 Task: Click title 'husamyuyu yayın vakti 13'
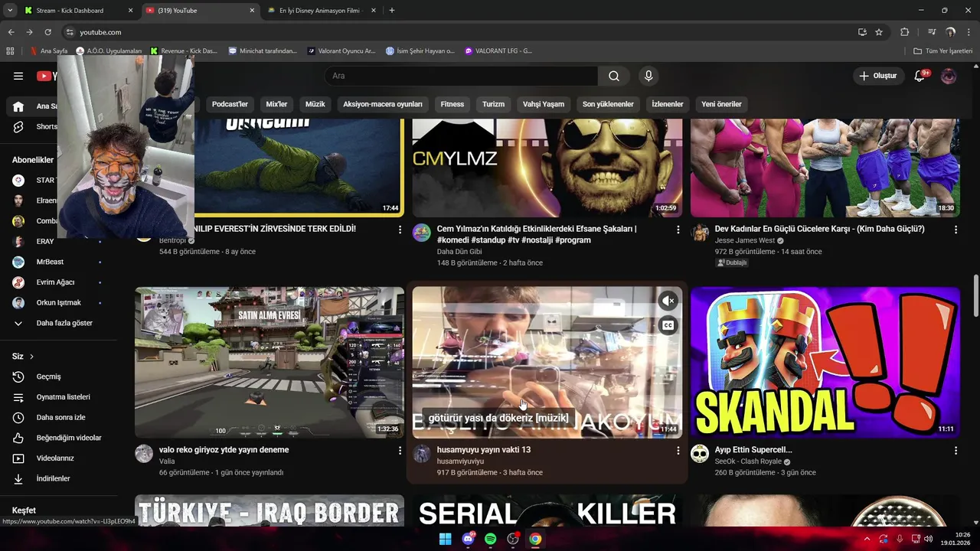[x=484, y=450]
